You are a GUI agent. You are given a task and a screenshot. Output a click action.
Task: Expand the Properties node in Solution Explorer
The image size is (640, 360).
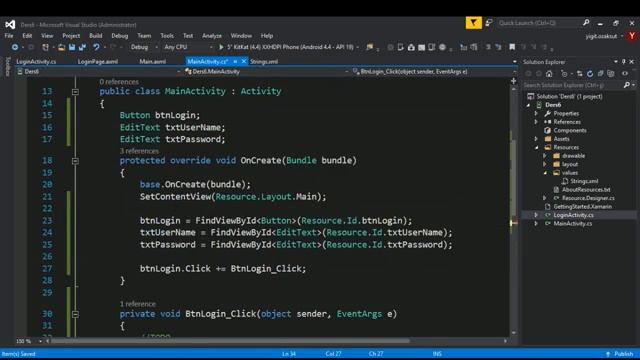[536, 113]
